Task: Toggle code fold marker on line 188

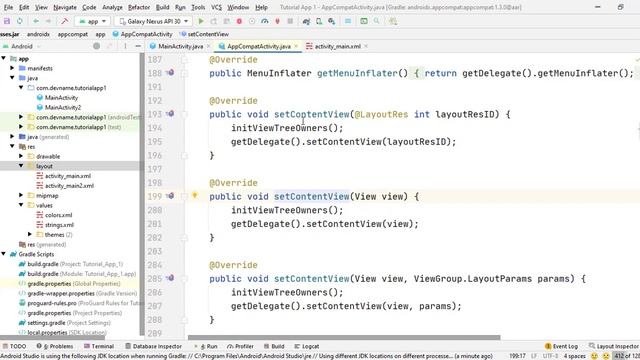Action: click(x=184, y=73)
